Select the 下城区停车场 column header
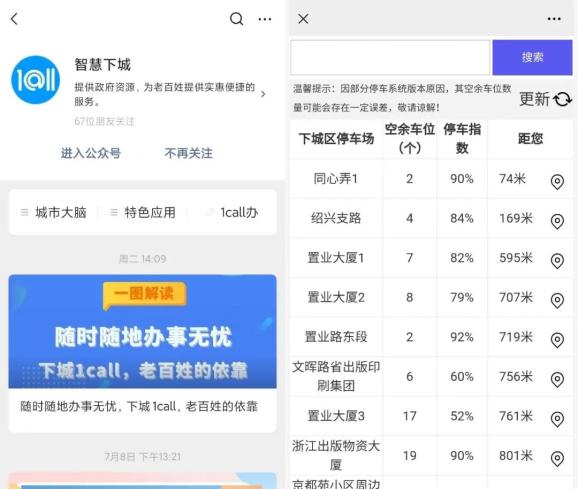This screenshot has height=489, width=578. [x=336, y=139]
